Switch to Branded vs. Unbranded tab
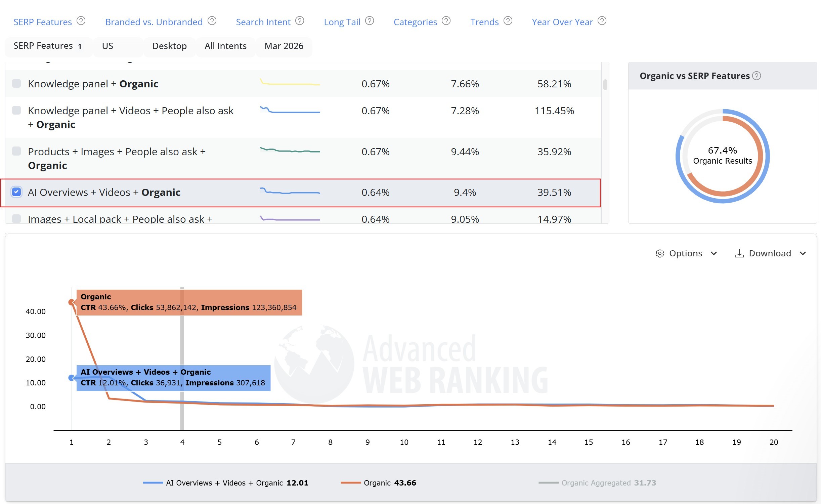 click(x=154, y=22)
